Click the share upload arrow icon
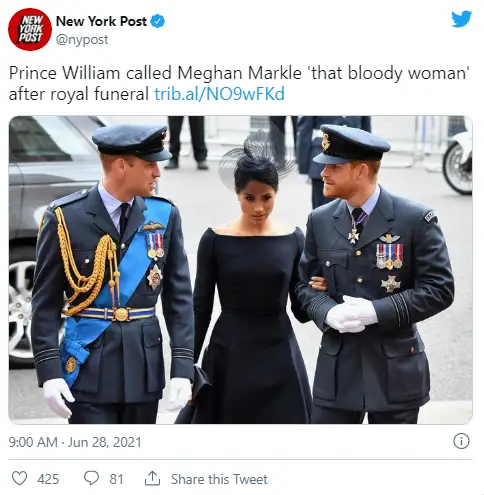 click(x=152, y=479)
